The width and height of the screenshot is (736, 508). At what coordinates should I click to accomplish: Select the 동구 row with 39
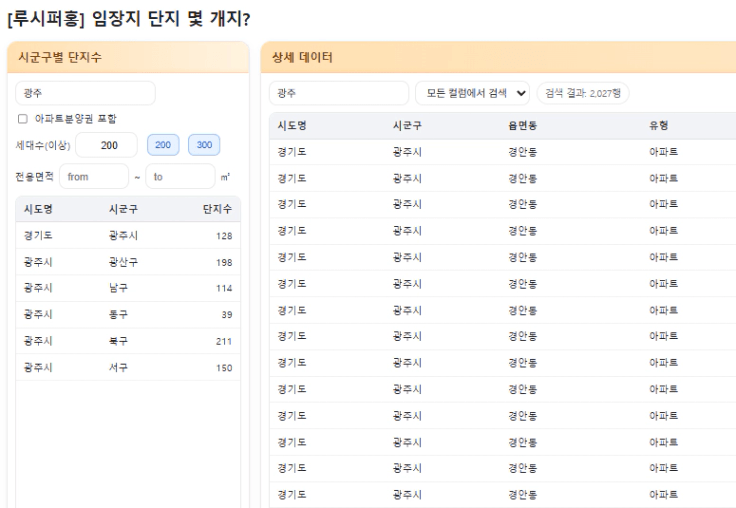(127, 315)
